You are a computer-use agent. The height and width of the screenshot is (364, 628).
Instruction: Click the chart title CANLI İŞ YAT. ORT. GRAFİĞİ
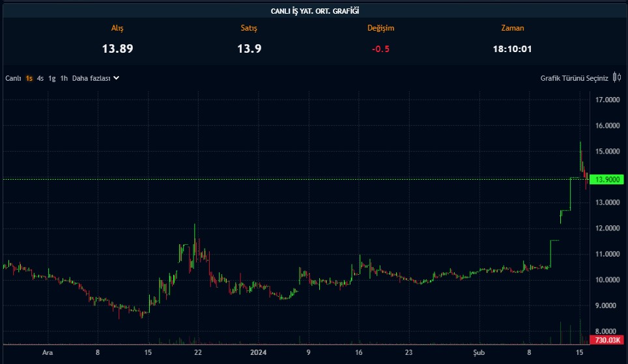pos(315,11)
